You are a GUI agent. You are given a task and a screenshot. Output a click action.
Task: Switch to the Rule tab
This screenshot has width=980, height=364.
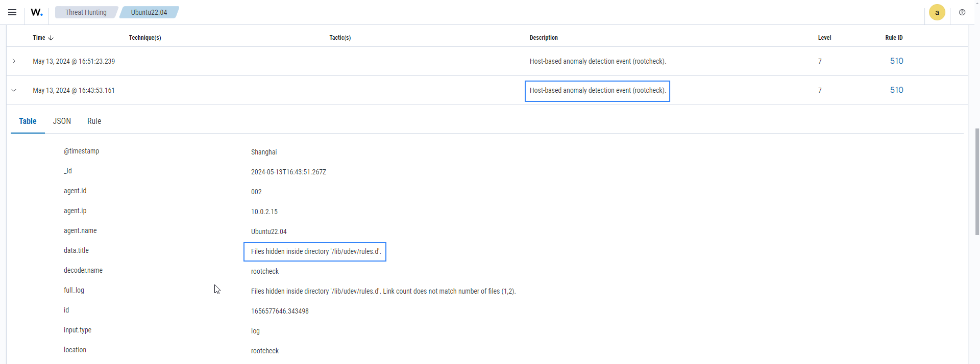pyautogui.click(x=94, y=121)
